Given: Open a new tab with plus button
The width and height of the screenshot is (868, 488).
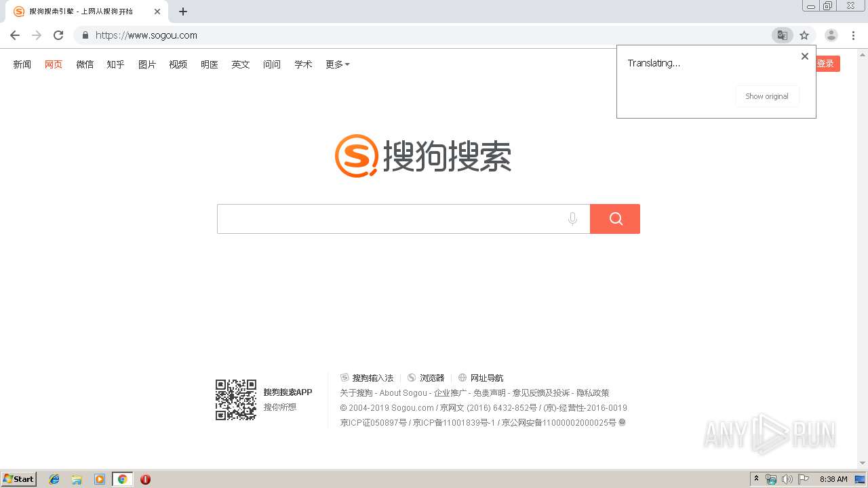Looking at the screenshot, I should [x=183, y=12].
